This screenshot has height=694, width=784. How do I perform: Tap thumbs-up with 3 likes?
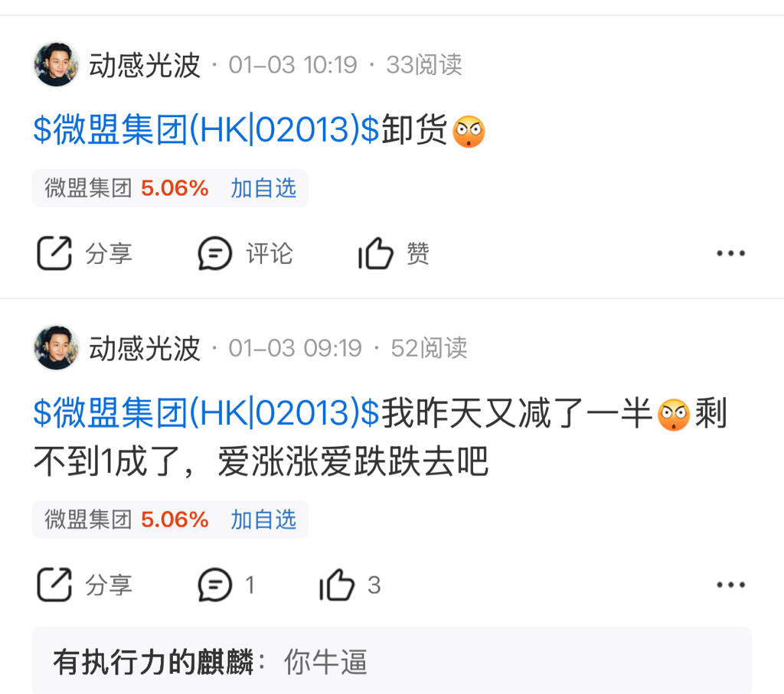[x=337, y=585]
